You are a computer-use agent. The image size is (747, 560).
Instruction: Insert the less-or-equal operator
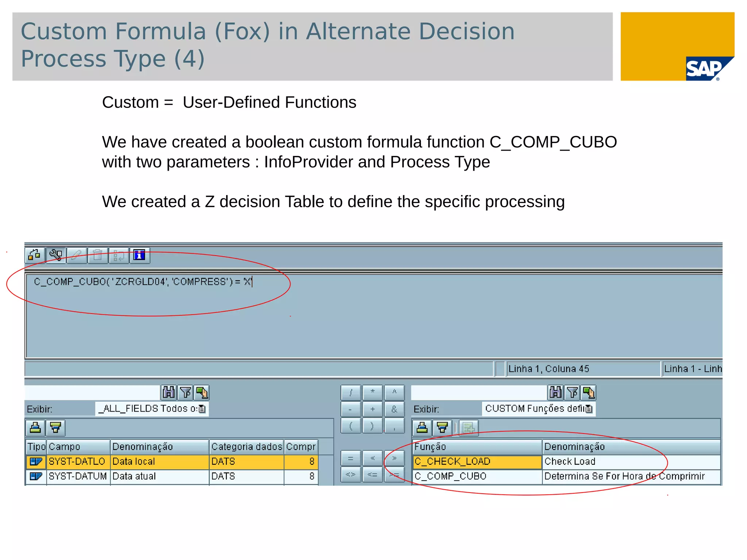[373, 475]
